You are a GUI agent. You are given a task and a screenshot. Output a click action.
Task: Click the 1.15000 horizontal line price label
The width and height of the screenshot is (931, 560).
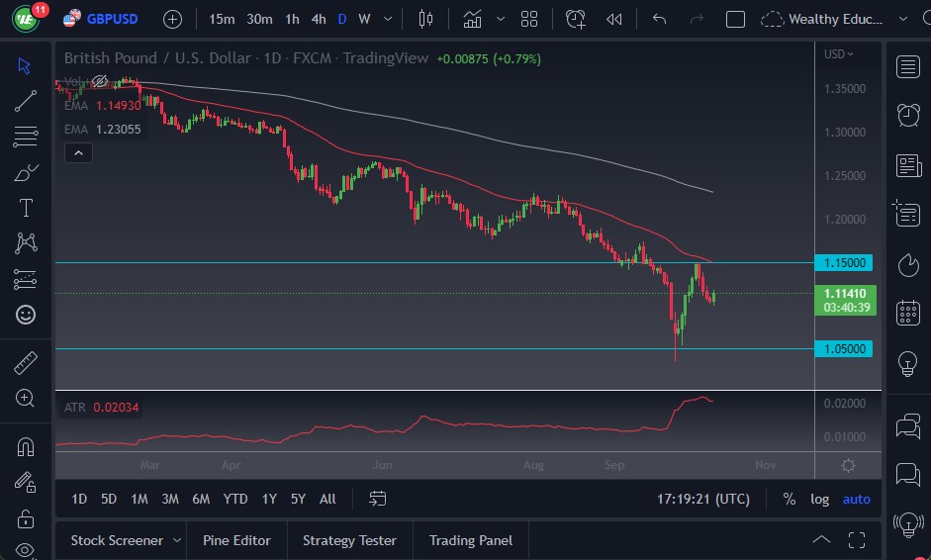[x=844, y=263]
